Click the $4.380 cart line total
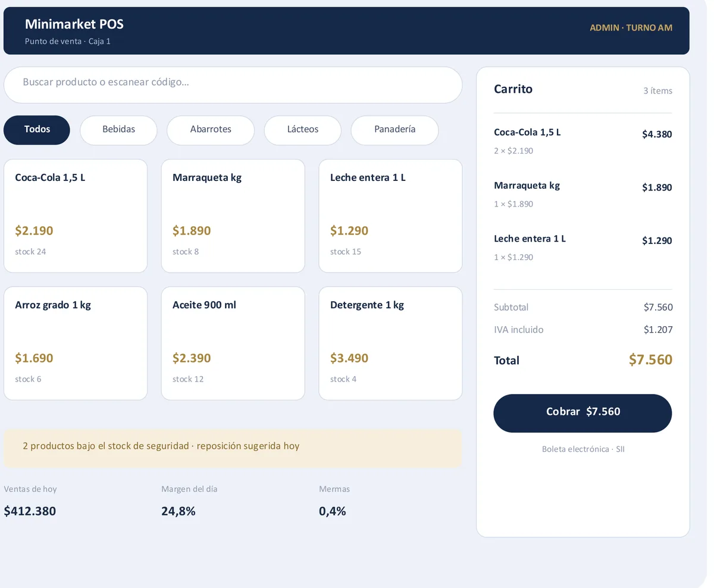Image resolution: width=714 pixels, height=588 pixels. [x=657, y=135]
